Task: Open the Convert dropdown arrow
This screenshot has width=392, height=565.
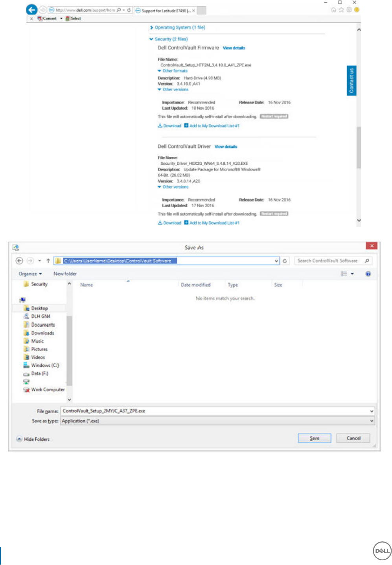Action: tap(61, 18)
